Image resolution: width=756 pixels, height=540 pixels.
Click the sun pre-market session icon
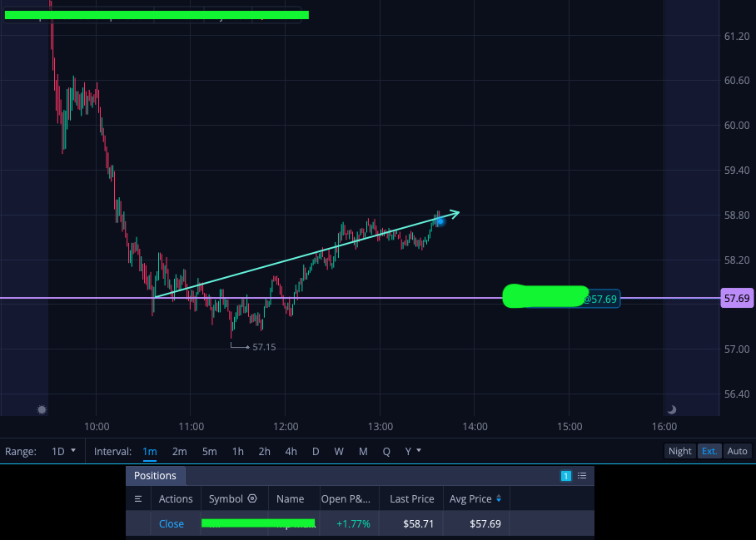coord(42,409)
